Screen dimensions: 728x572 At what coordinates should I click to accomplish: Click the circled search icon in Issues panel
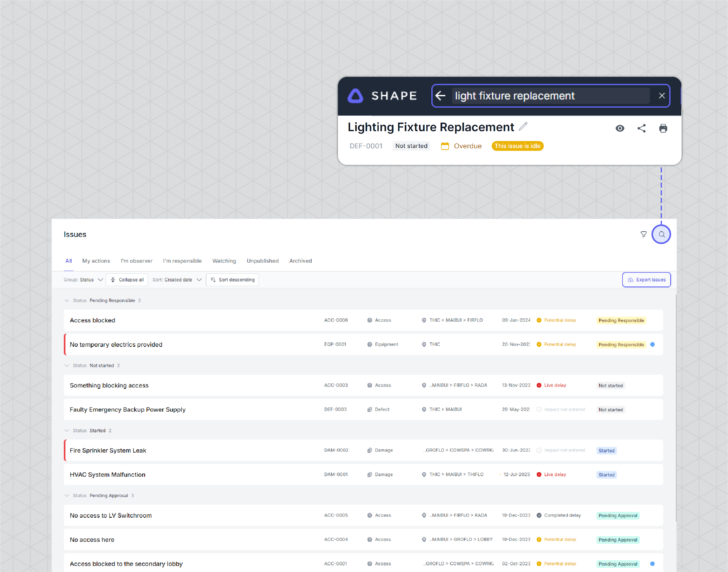pos(661,234)
